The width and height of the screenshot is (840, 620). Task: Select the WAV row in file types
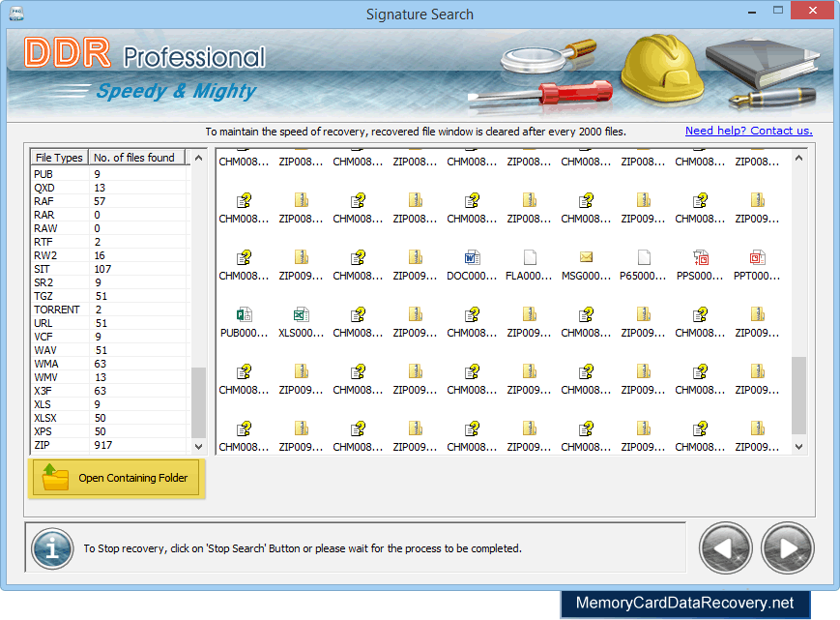[109, 350]
